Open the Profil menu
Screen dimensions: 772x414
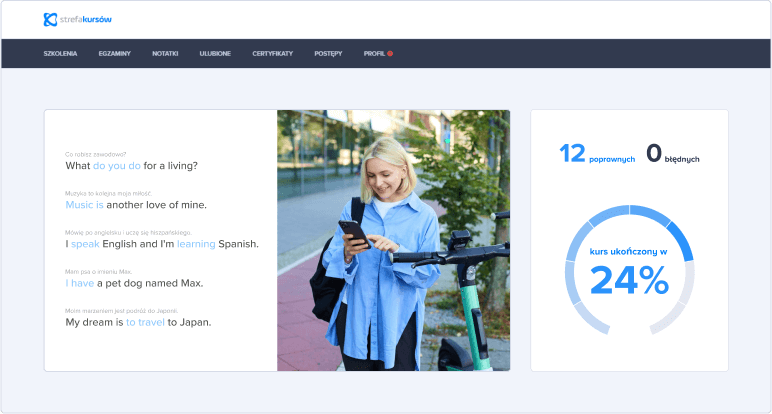[x=373, y=53]
